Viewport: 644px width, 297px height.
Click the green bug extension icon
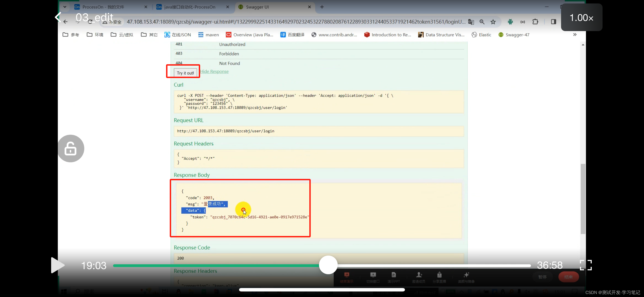tap(510, 22)
